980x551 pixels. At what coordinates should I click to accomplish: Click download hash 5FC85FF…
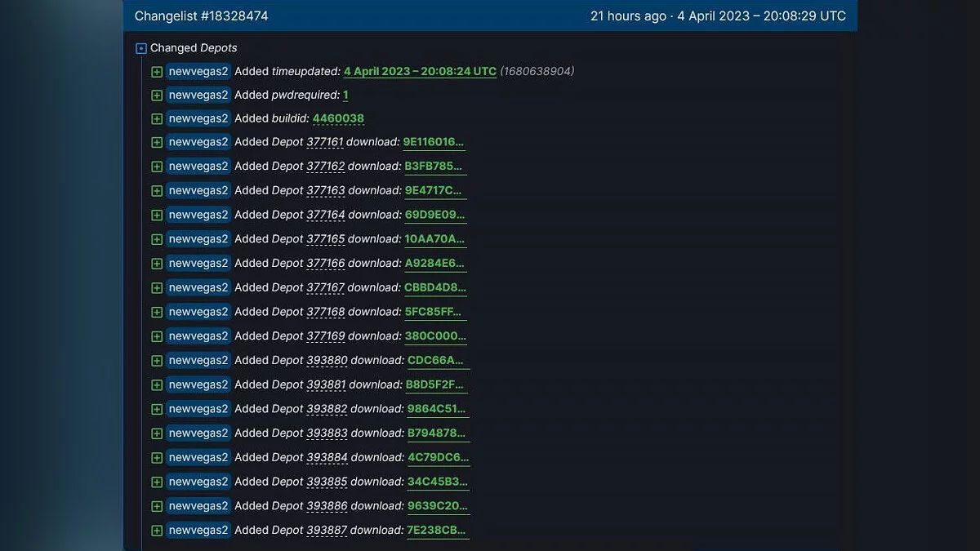pos(435,312)
